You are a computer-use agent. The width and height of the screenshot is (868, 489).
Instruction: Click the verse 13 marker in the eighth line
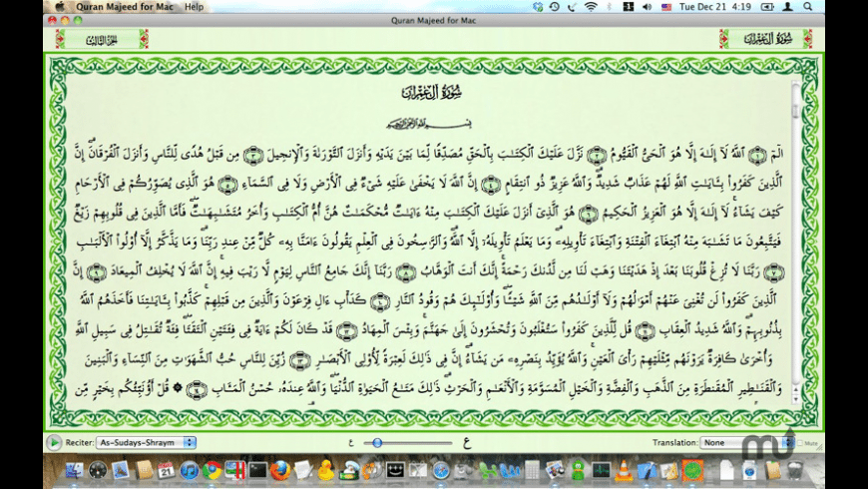300,360
